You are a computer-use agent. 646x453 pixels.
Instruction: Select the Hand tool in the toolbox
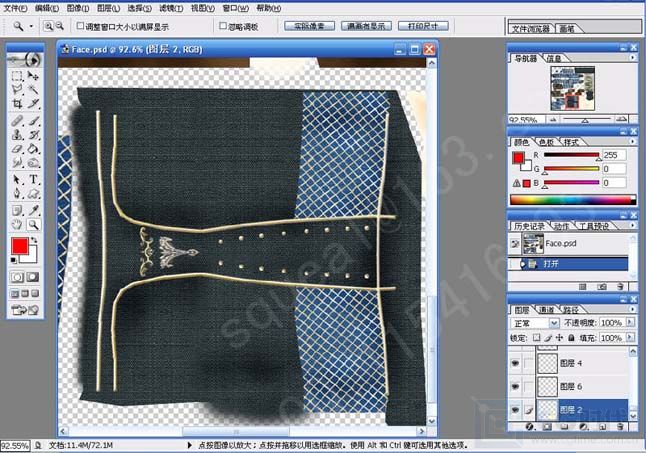[17, 226]
